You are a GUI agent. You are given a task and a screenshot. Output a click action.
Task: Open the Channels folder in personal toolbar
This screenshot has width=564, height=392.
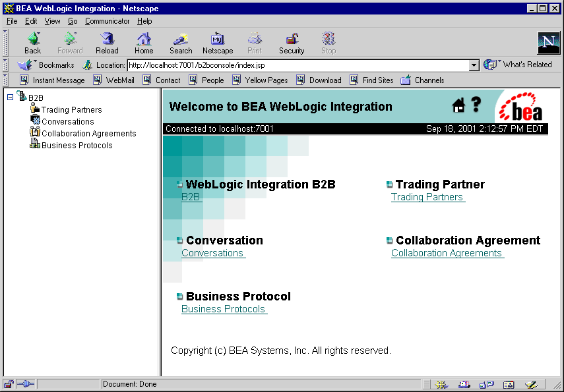(422, 80)
